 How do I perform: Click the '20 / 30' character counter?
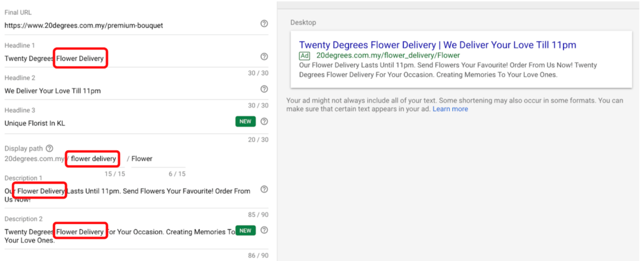point(258,140)
